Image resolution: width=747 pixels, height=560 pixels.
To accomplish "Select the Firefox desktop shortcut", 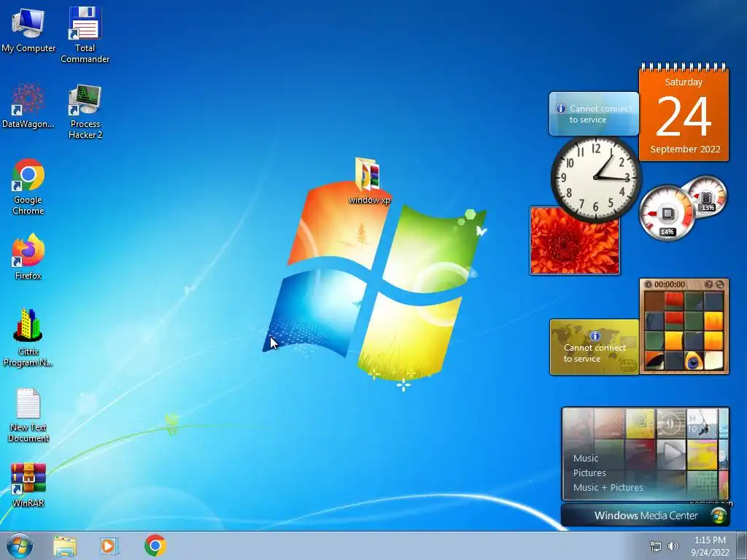I will pos(28,256).
